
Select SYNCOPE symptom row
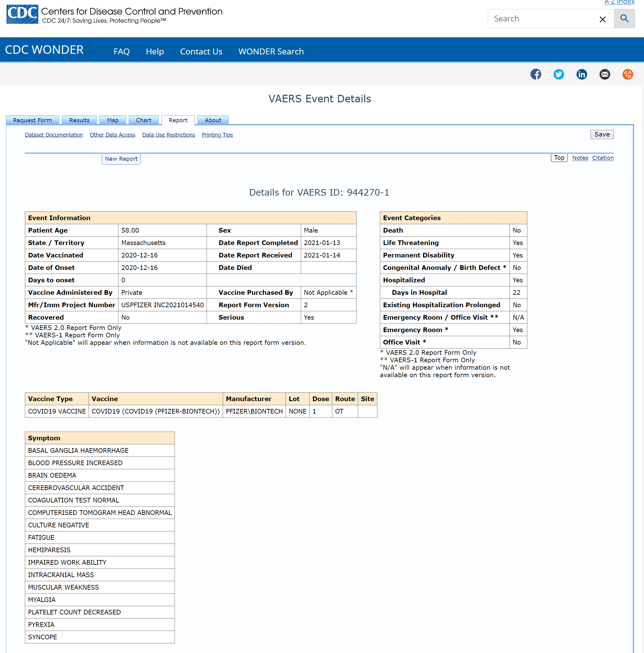click(100, 637)
